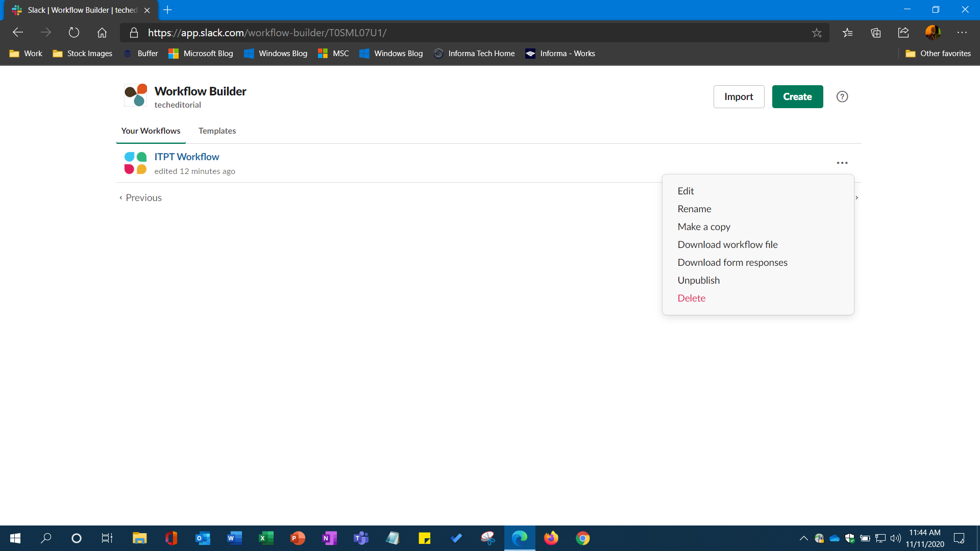980x551 pixels.
Task: Select Unpublish from the workflow menu
Action: tap(698, 280)
